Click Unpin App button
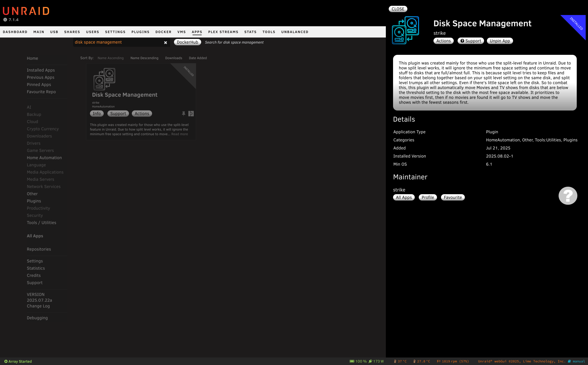Viewport: 588px width, 365px height. [x=500, y=41]
